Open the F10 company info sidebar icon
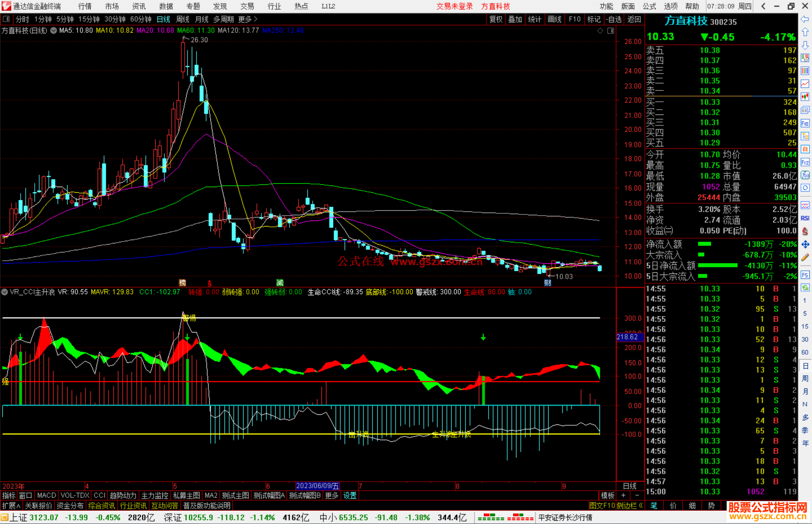812x524 pixels. pyautogui.click(x=805, y=123)
